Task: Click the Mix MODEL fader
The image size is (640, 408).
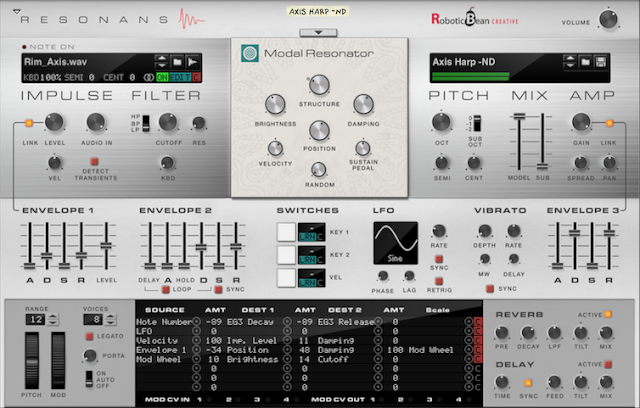Action: point(519,117)
